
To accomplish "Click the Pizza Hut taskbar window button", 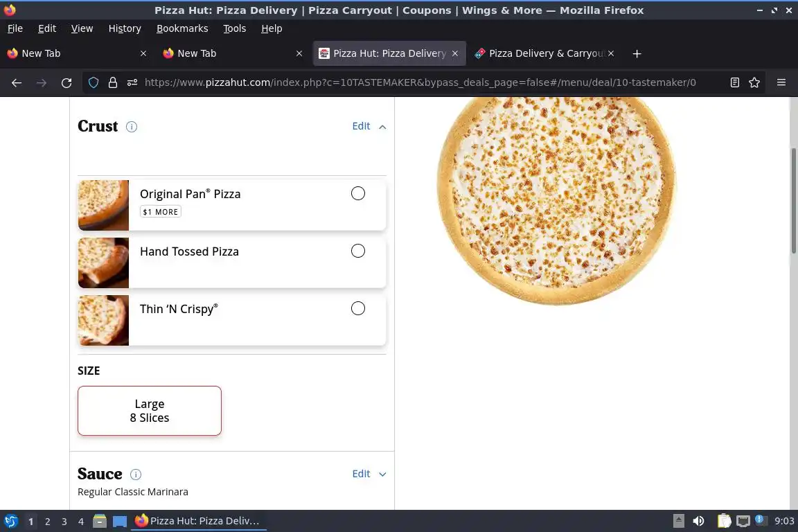I will tap(199, 521).
